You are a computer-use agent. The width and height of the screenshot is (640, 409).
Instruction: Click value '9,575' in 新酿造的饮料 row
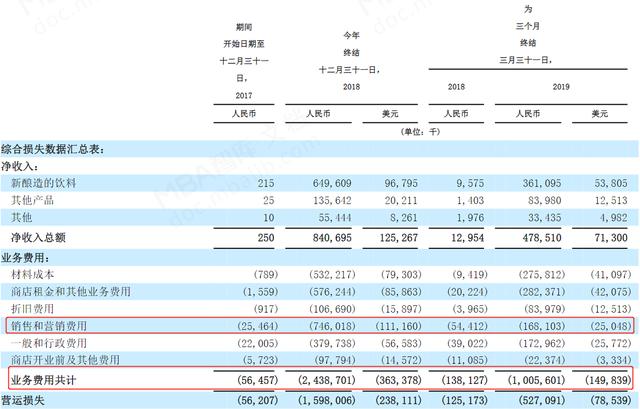pos(470,183)
